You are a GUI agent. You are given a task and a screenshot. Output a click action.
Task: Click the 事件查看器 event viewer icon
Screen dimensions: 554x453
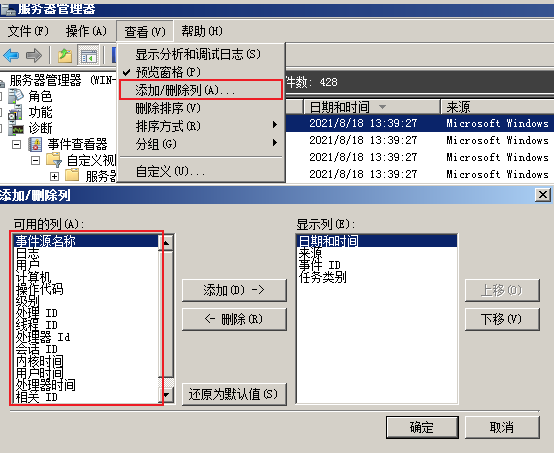coord(35,145)
